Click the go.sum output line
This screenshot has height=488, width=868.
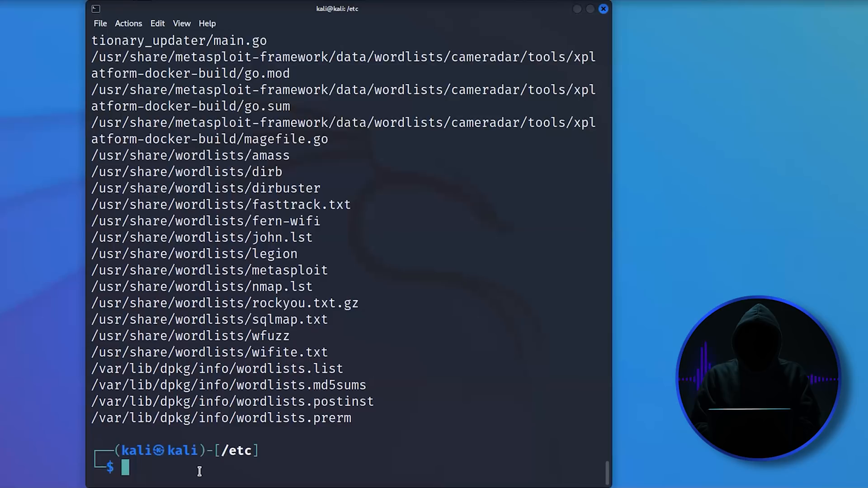click(x=190, y=106)
